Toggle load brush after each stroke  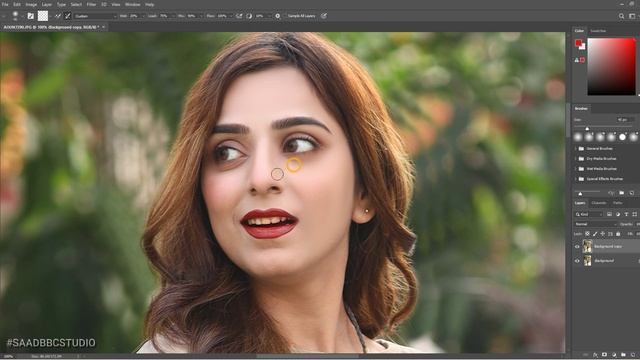[x=58, y=16]
